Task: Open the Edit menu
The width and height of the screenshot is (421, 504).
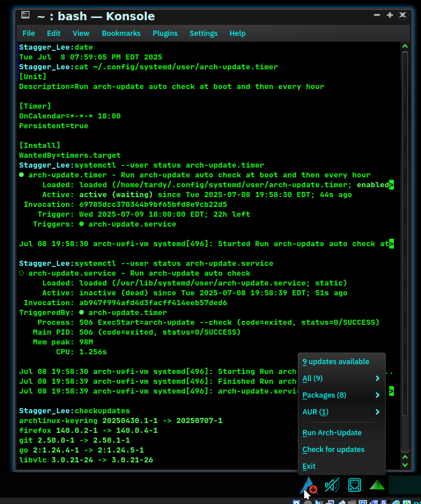Action: [53, 34]
